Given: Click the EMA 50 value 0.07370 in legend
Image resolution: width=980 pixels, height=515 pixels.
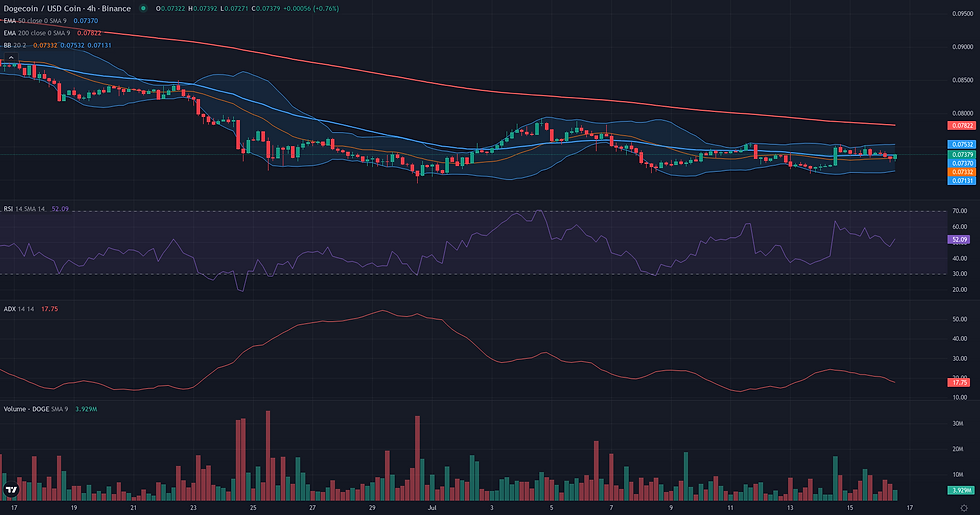Looking at the screenshot, I should [88, 21].
